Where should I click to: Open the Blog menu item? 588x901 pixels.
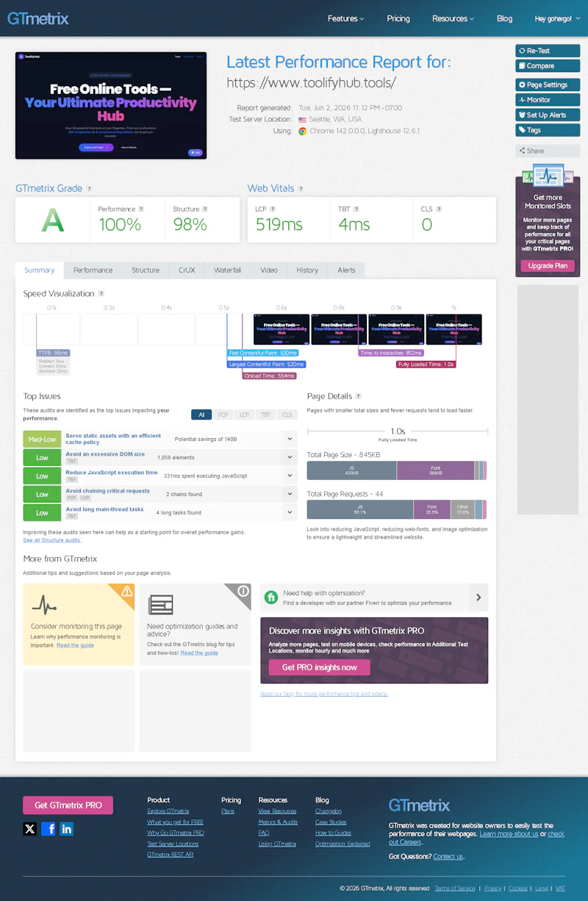click(x=504, y=18)
